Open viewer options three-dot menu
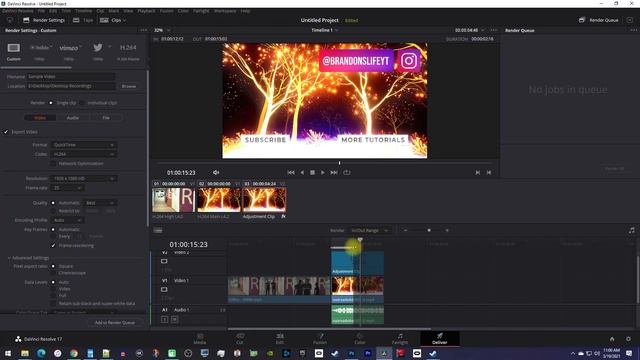640x360 pixels. pyautogui.click(x=494, y=30)
